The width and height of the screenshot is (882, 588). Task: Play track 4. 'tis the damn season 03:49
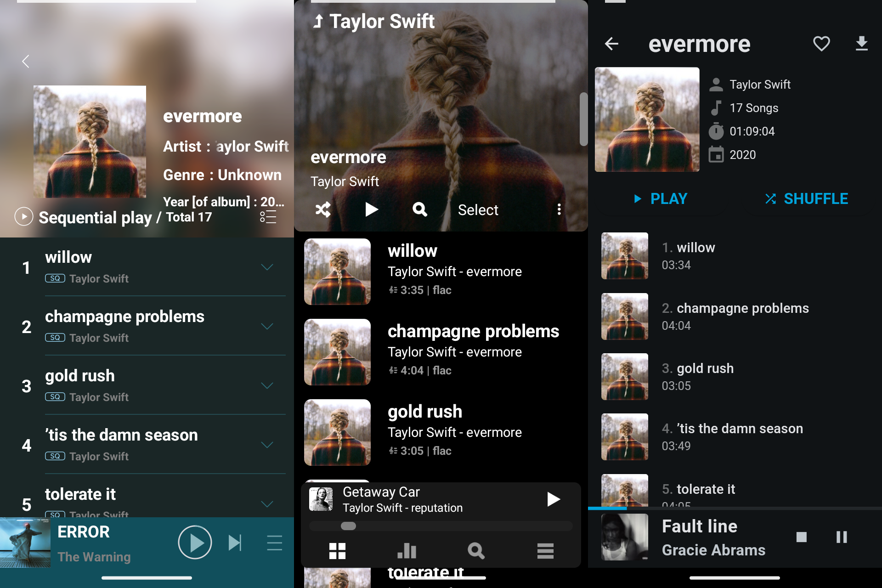pyautogui.click(x=735, y=437)
